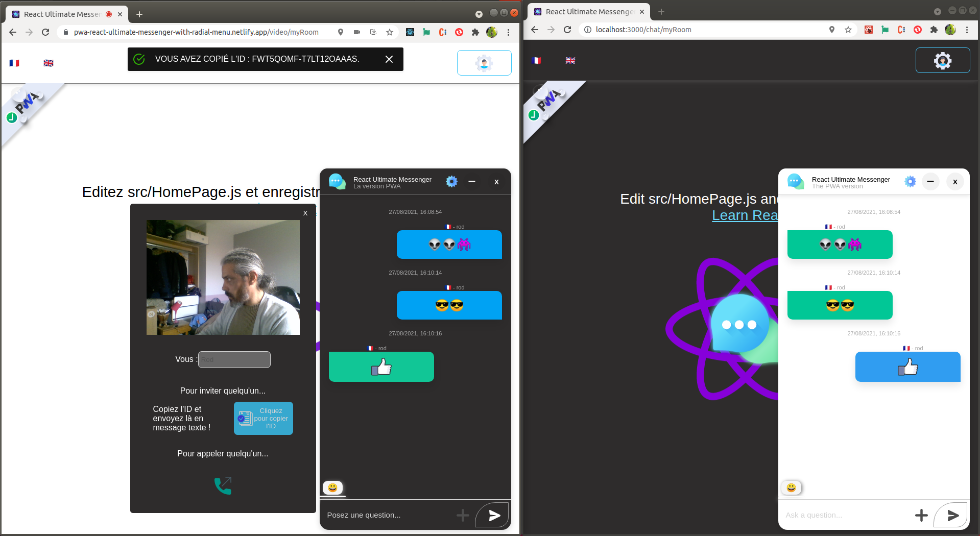Click the user settings avatar in left page
This screenshot has width=980, height=536.
[484, 63]
